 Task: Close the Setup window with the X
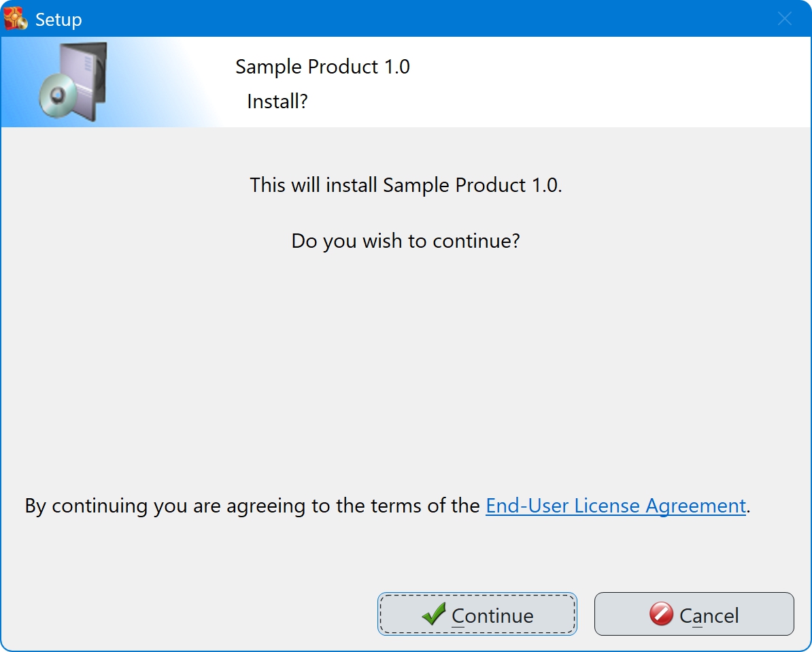point(784,19)
